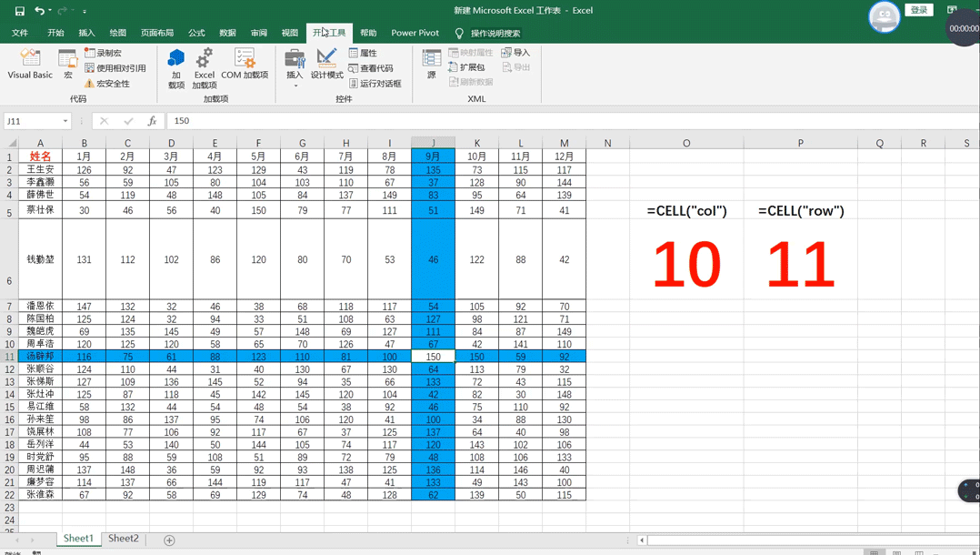980x555 pixels.
Task: Open Excel 加载项 manager
Action: click(x=205, y=68)
